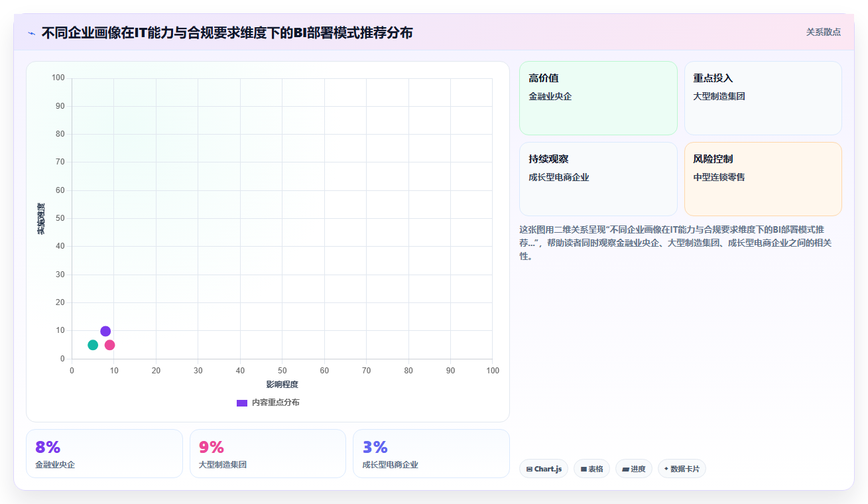Click the x-axis tick label 50

click(x=282, y=371)
